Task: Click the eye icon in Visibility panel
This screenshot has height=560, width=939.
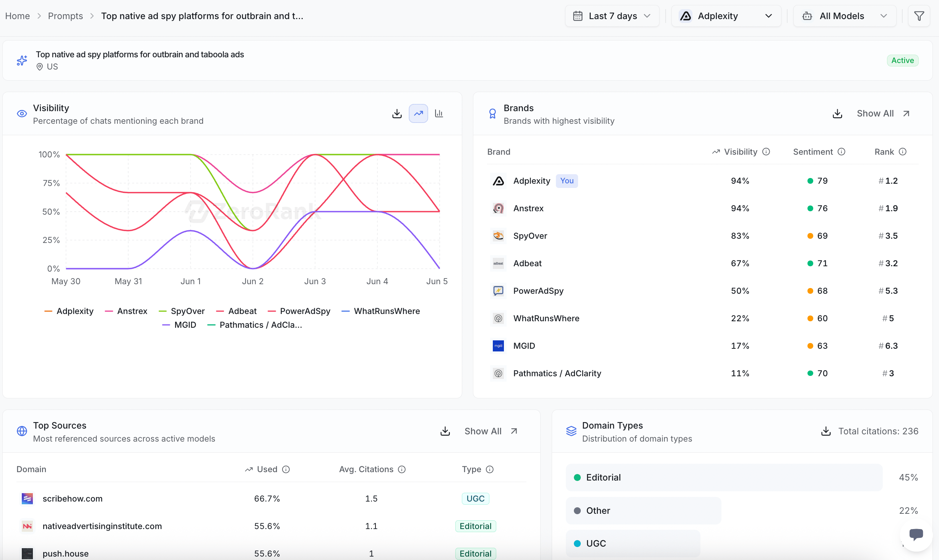Action: click(x=22, y=114)
